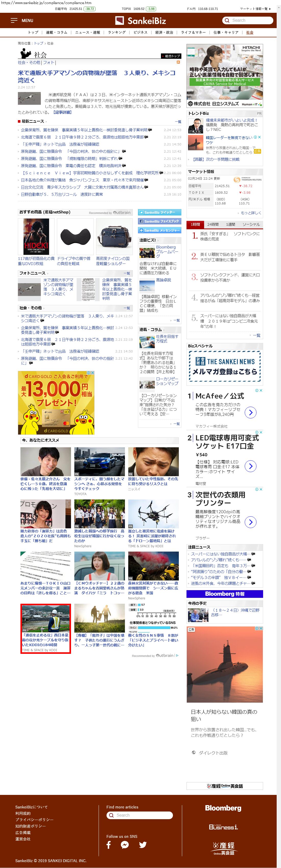Switch to the 1週間 ranking tab
This screenshot has width=281, height=868.
[x=230, y=224]
